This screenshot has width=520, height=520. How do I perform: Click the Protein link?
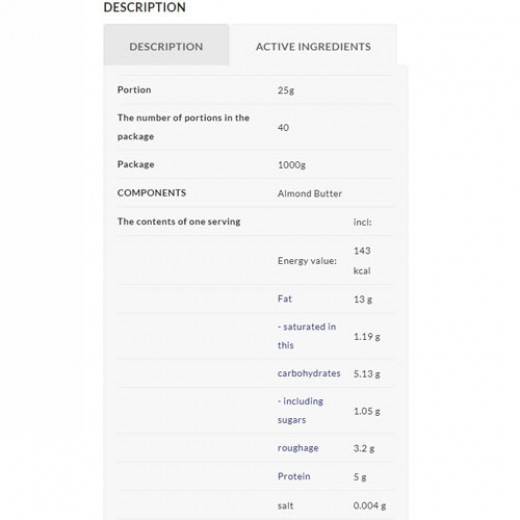(294, 476)
